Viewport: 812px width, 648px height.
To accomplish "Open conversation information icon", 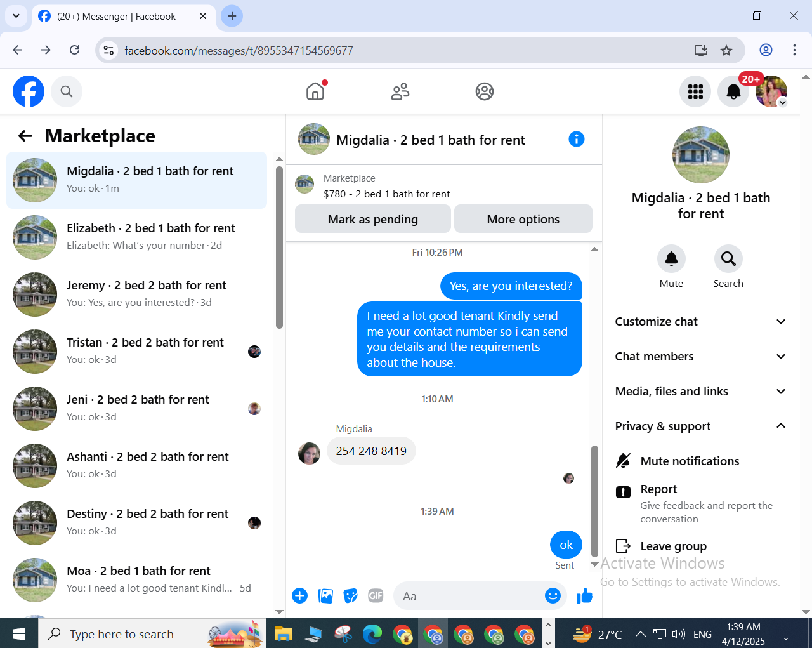I will (577, 139).
